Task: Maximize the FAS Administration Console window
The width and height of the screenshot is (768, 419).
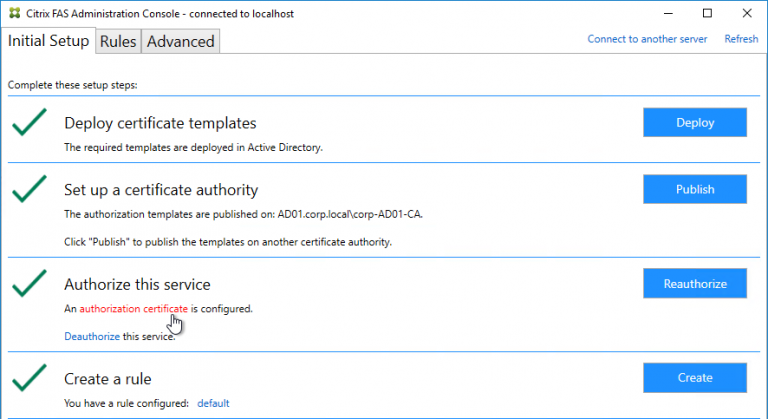Action: [x=707, y=13]
